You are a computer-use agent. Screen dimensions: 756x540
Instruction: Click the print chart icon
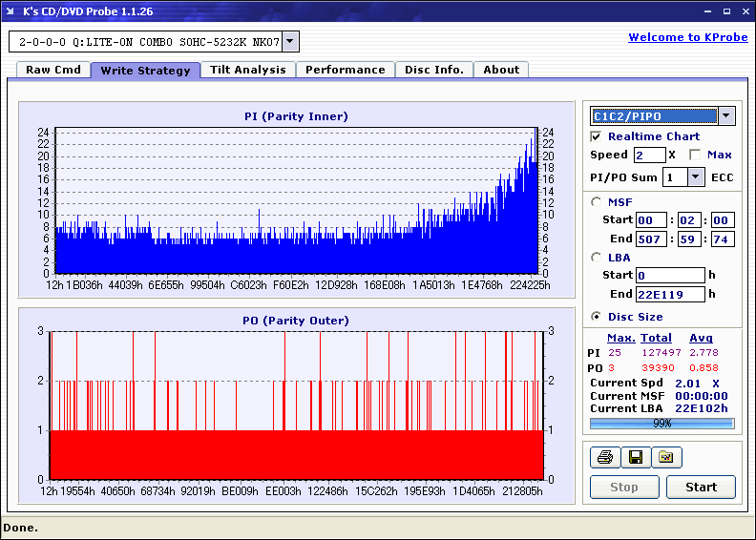[x=604, y=458]
